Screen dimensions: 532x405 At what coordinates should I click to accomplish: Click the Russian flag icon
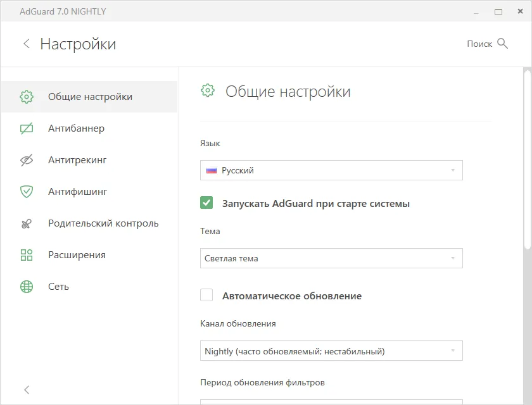pos(212,170)
